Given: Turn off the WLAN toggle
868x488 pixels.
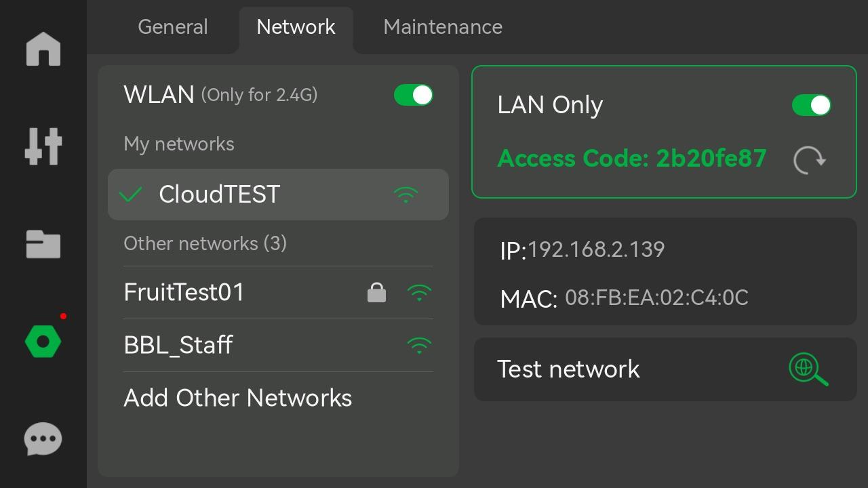Looking at the screenshot, I should pos(414,95).
